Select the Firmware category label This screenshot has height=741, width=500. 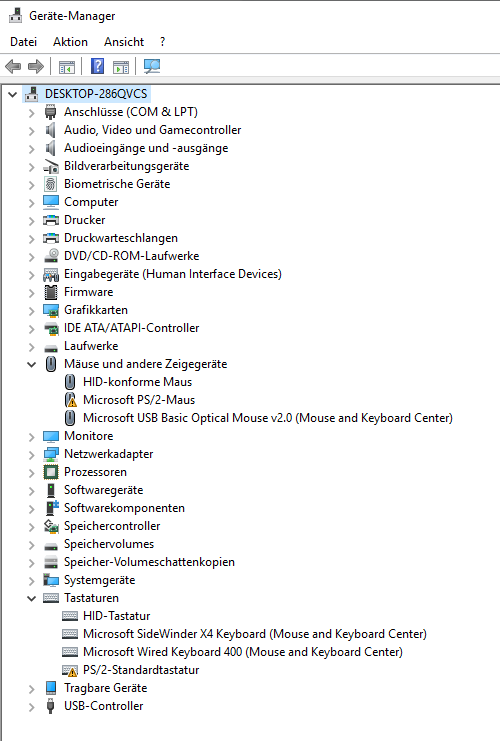88,292
